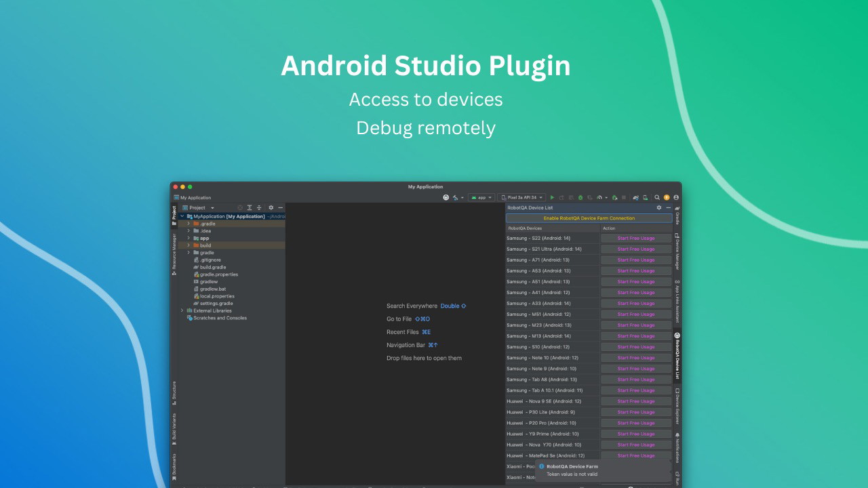Switch to Resource Manager side tab
The image size is (868, 488).
click(174, 253)
